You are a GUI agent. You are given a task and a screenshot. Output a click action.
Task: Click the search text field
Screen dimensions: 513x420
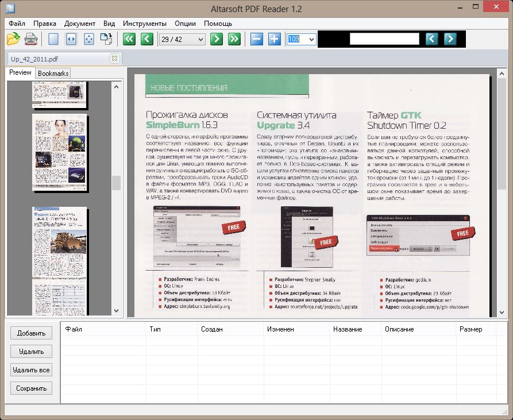384,39
